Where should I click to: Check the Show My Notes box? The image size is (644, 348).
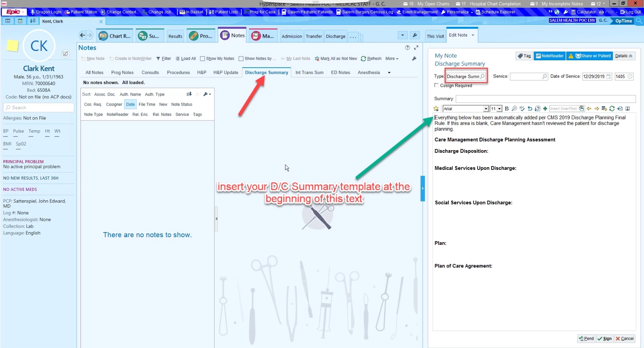pos(202,59)
